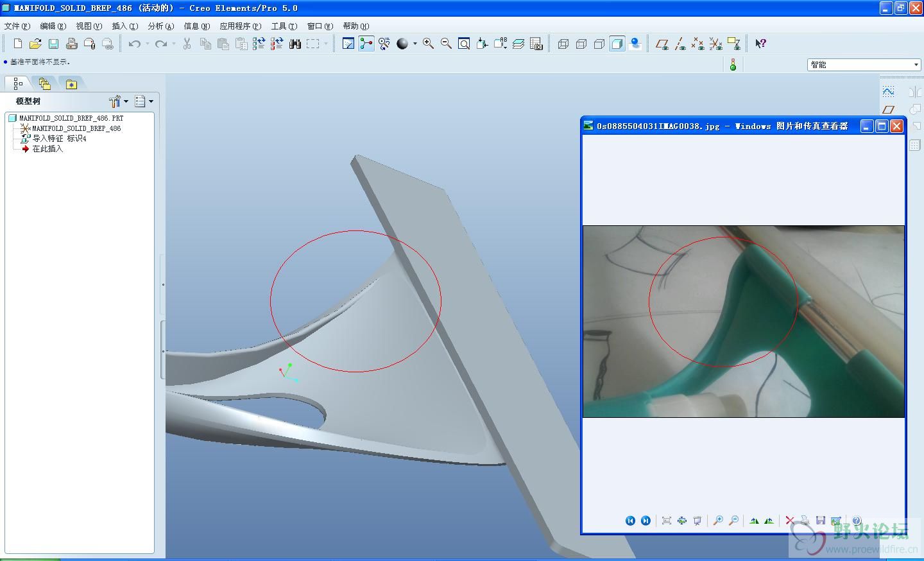Switch to the layer tree tab

(44, 84)
